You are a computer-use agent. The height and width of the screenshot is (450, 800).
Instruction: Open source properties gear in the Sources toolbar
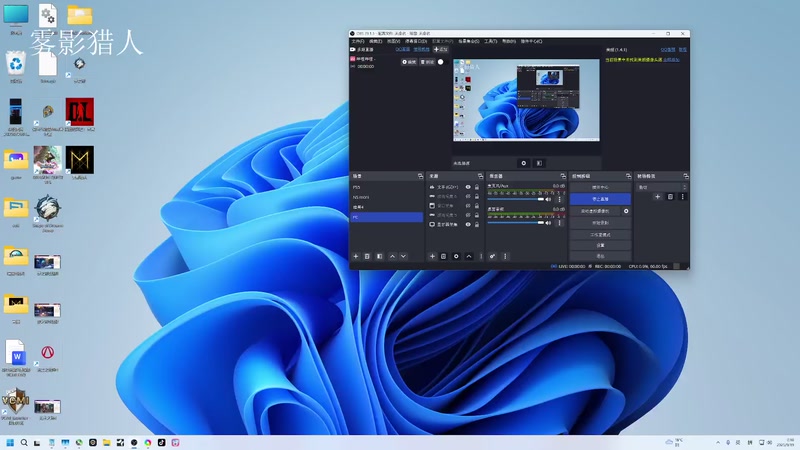456,256
